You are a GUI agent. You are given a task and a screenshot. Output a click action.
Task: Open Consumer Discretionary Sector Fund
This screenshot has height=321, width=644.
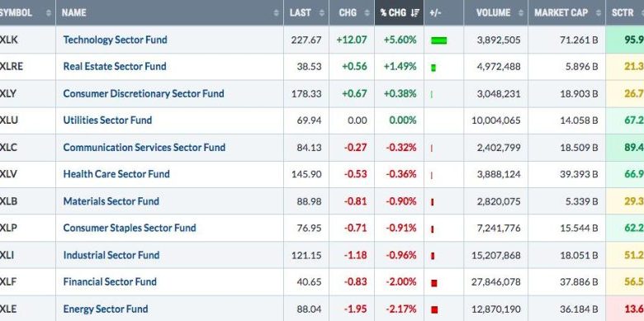coord(144,93)
